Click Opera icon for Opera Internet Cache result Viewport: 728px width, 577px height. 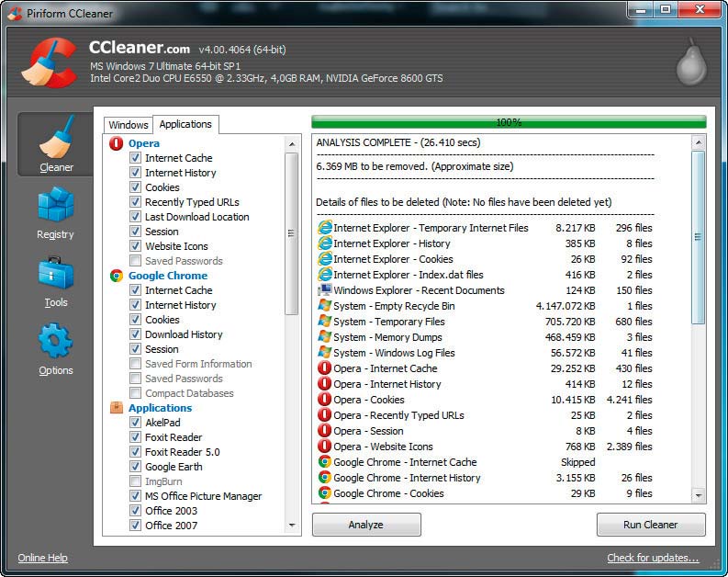point(325,368)
